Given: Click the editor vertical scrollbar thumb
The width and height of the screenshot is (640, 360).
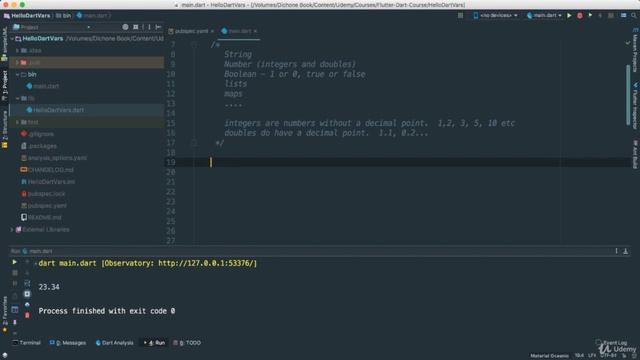Looking at the screenshot, I should tap(628, 95).
